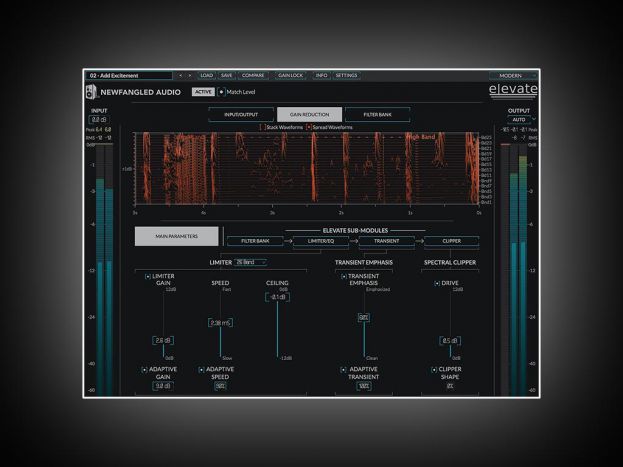Open the CLIPPER sub-module
The height and width of the screenshot is (467, 623).
pyautogui.click(x=452, y=241)
